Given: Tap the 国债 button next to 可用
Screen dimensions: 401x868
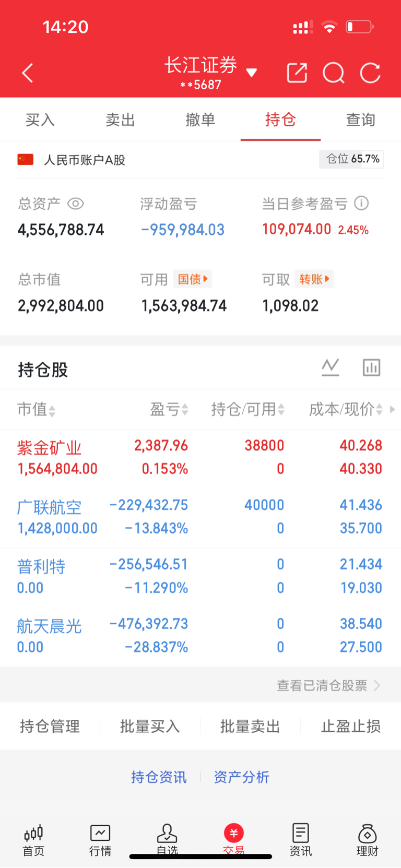Looking at the screenshot, I should pos(193,279).
